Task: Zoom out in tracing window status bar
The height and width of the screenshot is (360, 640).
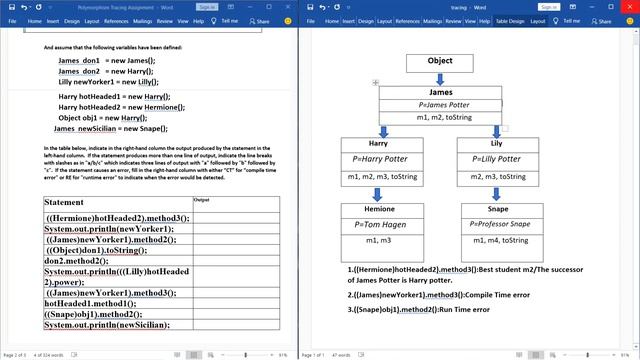Action: 564,355
